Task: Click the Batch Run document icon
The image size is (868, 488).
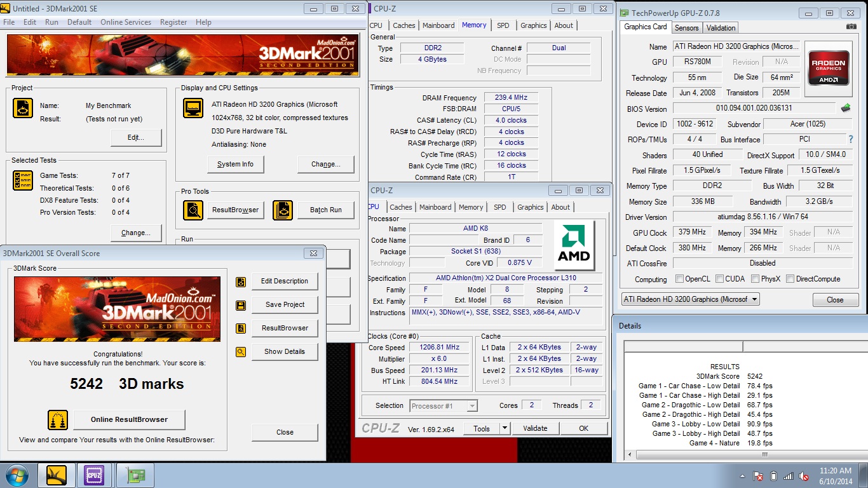Action: point(283,210)
